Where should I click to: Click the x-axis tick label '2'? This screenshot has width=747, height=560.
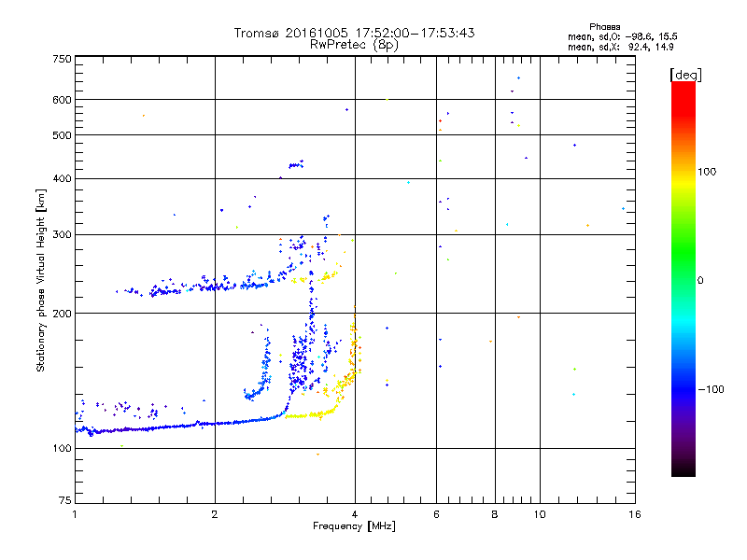[215, 514]
